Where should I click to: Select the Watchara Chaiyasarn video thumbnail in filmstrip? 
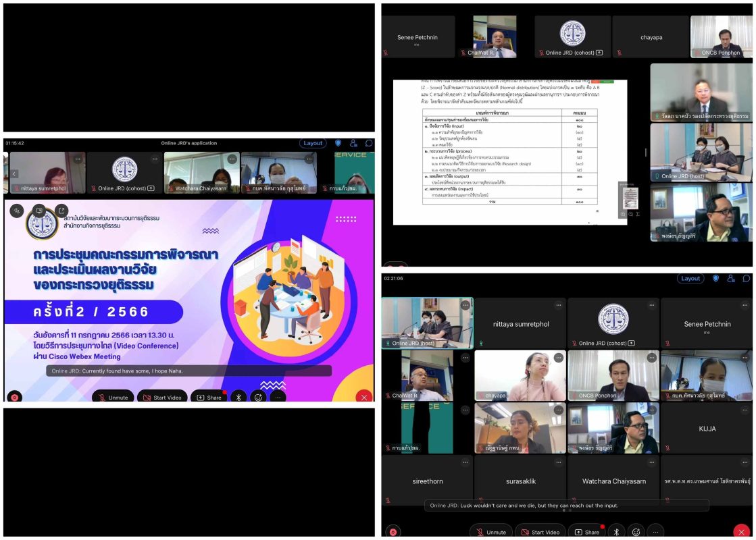click(x=201, y=173)
